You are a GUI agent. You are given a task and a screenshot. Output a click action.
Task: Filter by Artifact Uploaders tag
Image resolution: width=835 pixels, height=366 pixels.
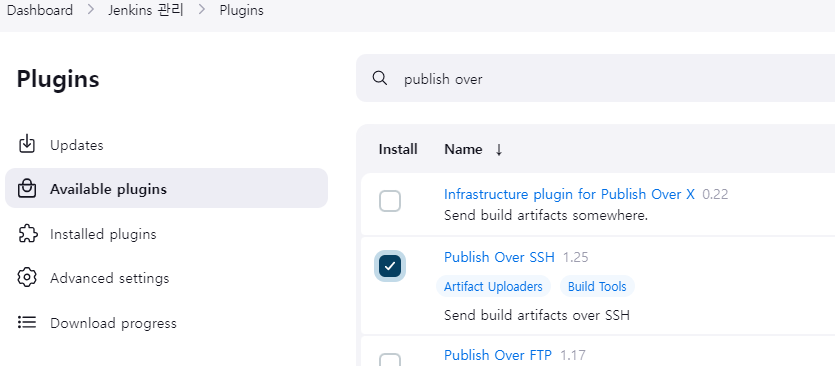tap(493, 287)
